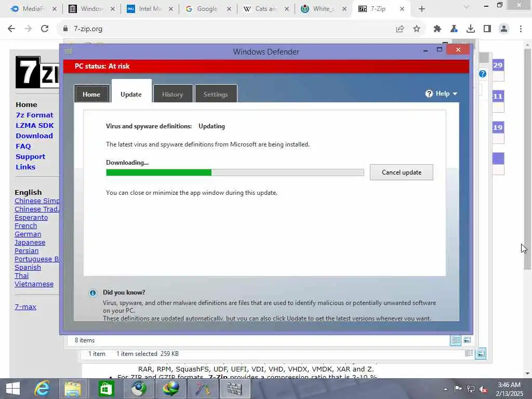
Task: Open the FAQ link
Action: [x=23, y=146]
